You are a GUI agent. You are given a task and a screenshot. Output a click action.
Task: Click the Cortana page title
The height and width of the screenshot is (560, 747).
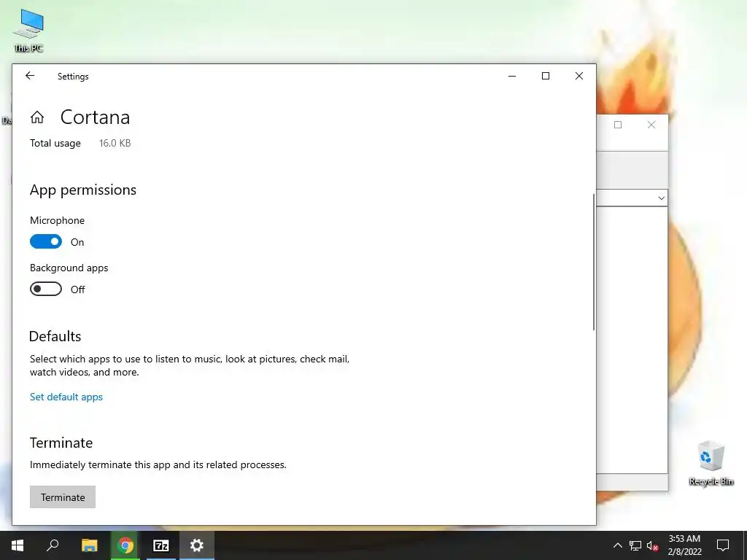96,117
